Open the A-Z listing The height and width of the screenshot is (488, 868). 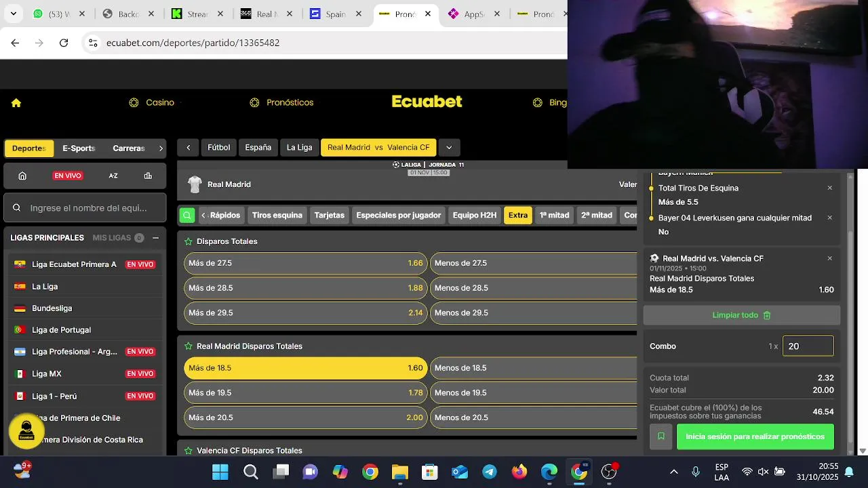point(113,176)
